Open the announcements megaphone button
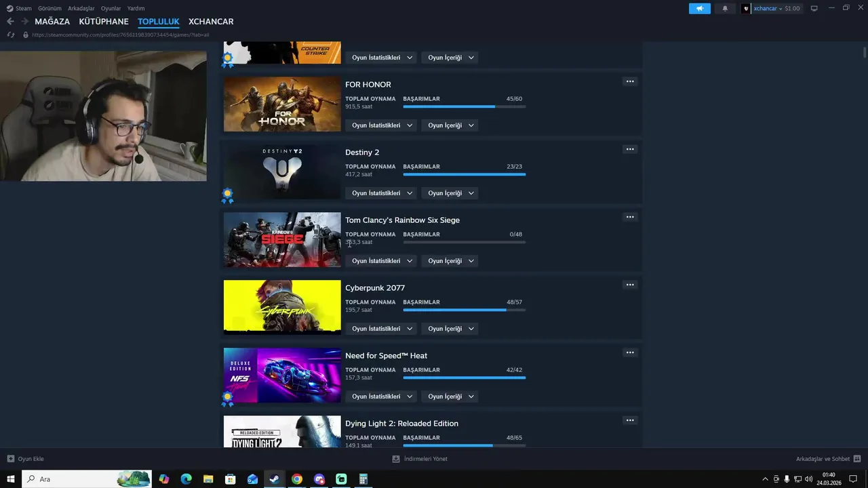The width and height of the screenshot is (868, 488). [x=699, y=8]
